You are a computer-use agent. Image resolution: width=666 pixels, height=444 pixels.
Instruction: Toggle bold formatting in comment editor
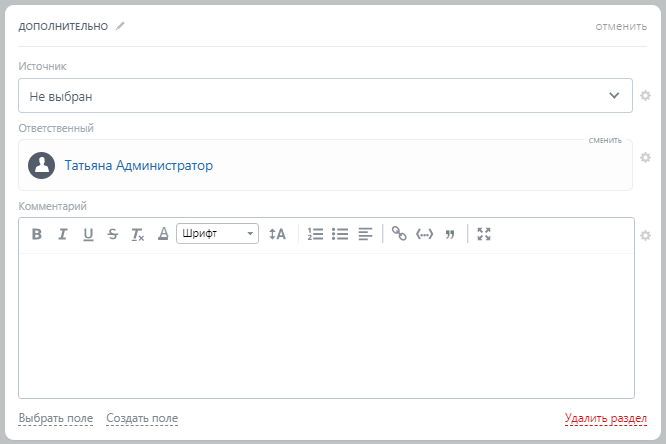pyautogui.click(x=37, y=234)
